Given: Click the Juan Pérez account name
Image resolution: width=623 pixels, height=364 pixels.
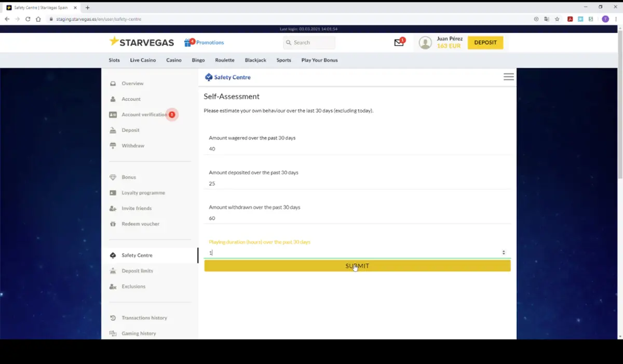Looking at the screenshot, I should 450,39.
